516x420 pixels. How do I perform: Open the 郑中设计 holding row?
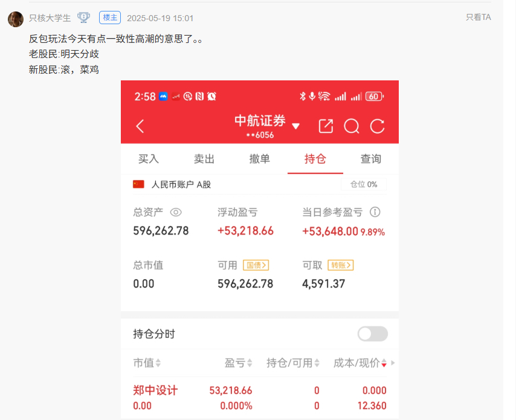260,398
